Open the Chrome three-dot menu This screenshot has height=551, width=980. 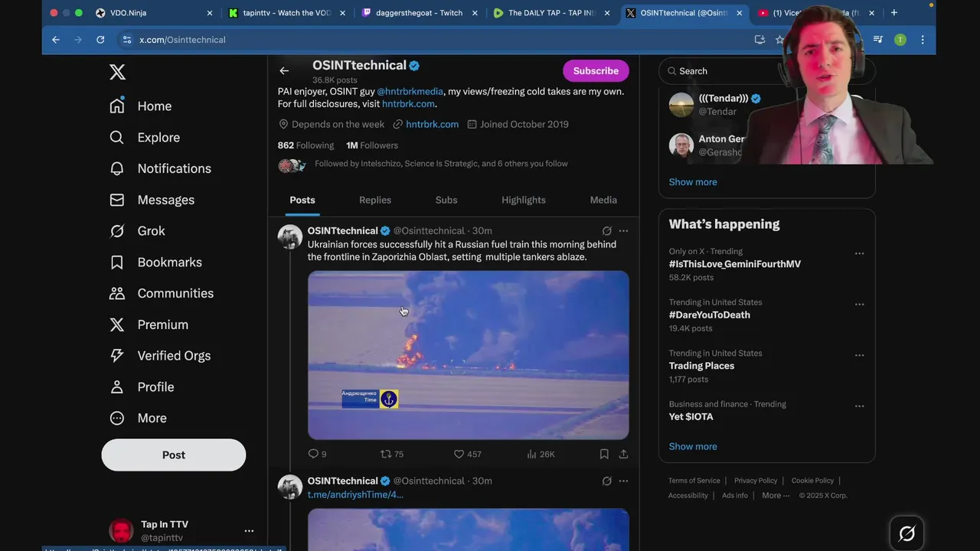click(x=923, y=40)
